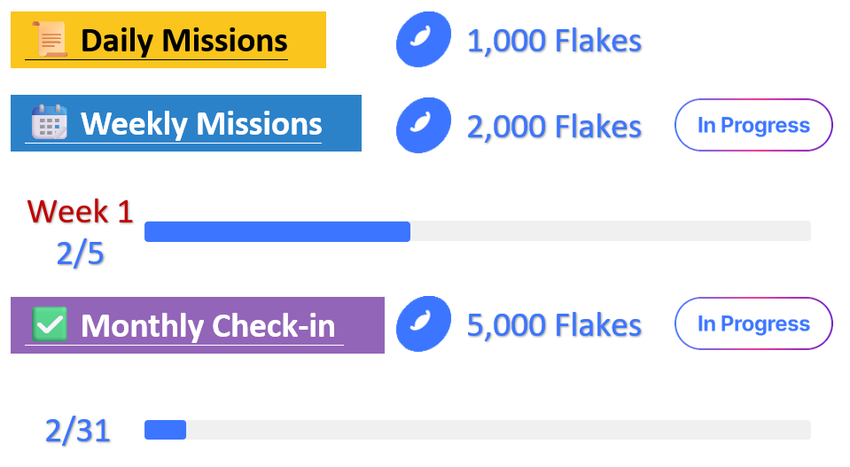Viewport: 850px width, 467px height.
Task: Click the 2/5 weekly progress counter
Action: (x=80, y=254)
